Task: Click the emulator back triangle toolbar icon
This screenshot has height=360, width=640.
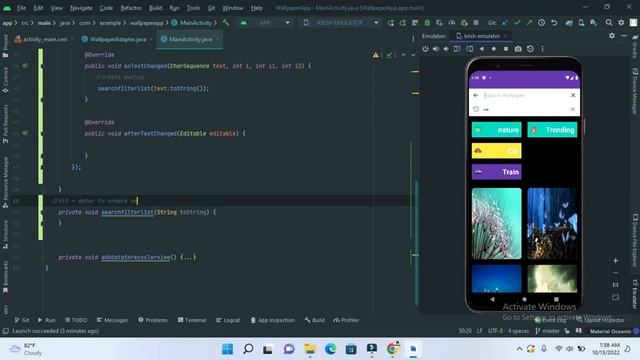Action: tap(482, 49)
